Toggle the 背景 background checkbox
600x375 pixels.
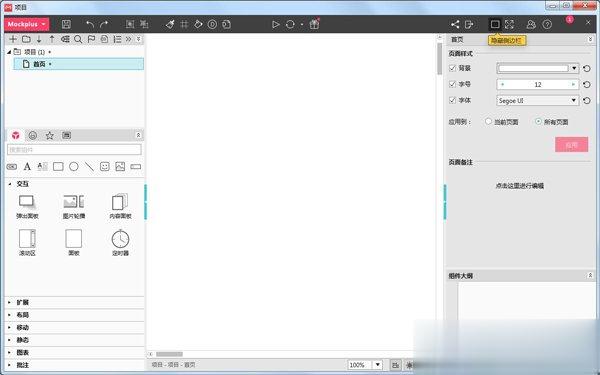452,68
